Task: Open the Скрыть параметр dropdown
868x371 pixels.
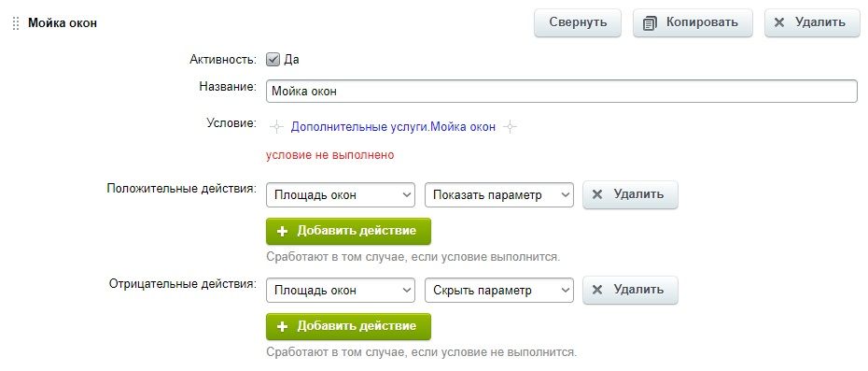Action: (498, 291)
